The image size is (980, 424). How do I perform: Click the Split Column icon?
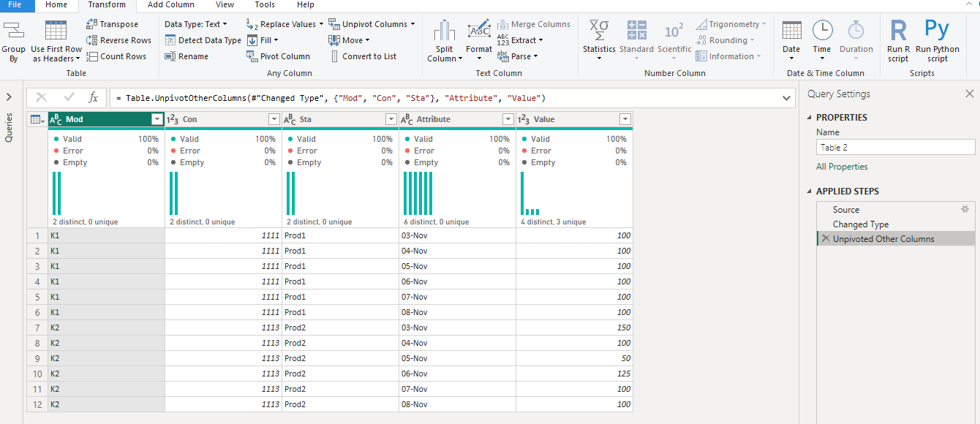[444, 31]
